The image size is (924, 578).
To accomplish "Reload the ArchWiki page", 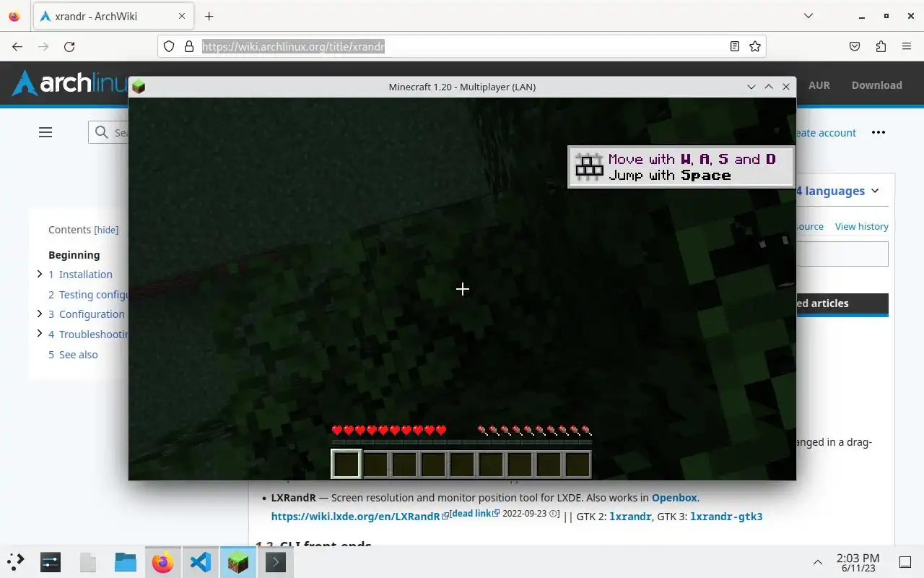I will tap(69, 46).
